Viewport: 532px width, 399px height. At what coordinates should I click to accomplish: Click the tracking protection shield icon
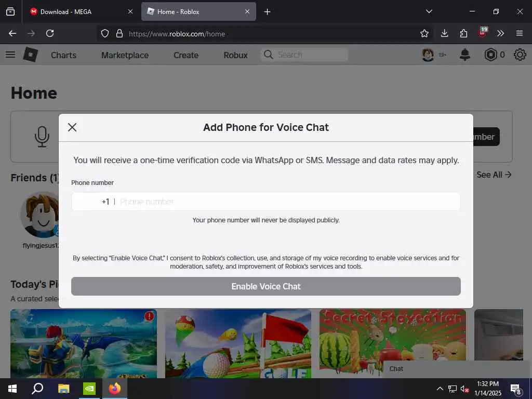point(105,34)
